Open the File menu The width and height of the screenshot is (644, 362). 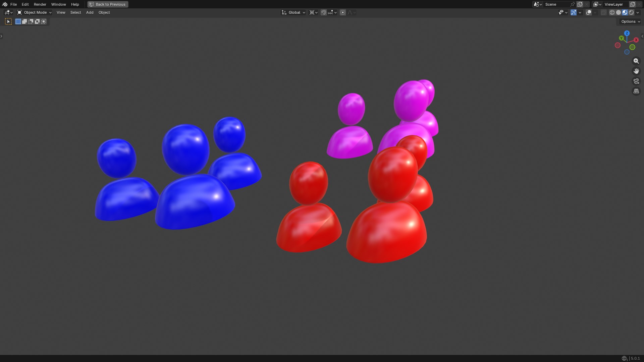tap(13, 4)
